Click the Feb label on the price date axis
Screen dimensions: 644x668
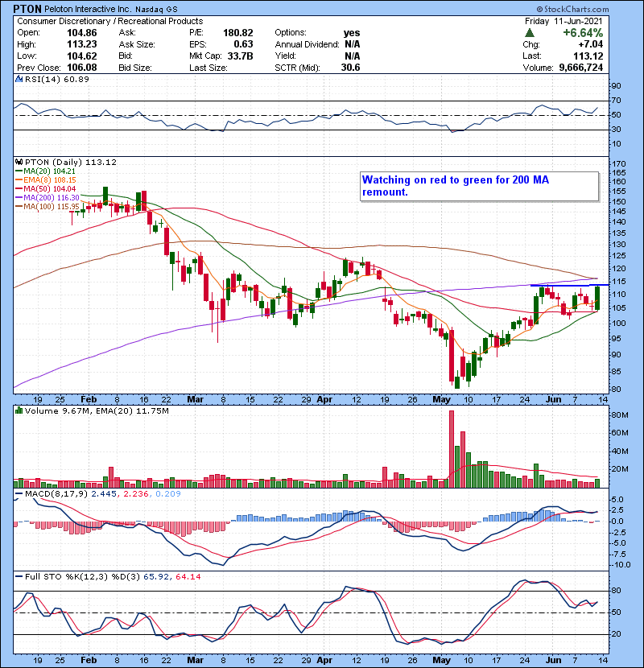[89, 399]
